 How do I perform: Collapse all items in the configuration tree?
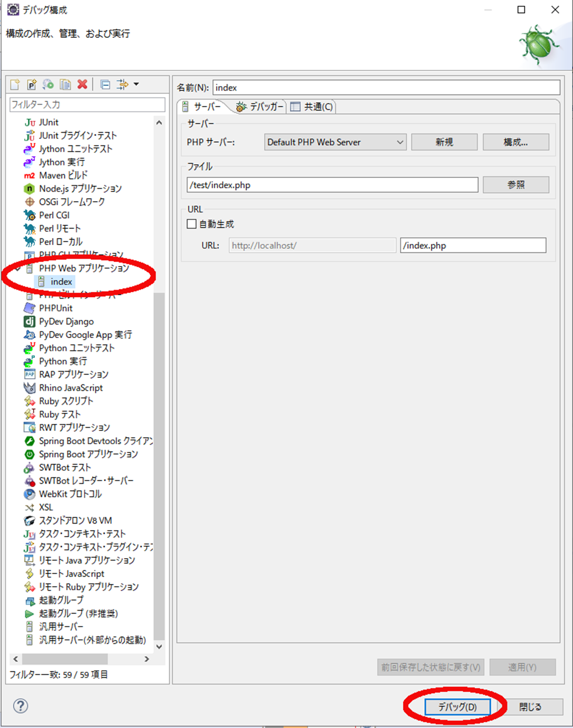tap(104, 85)
